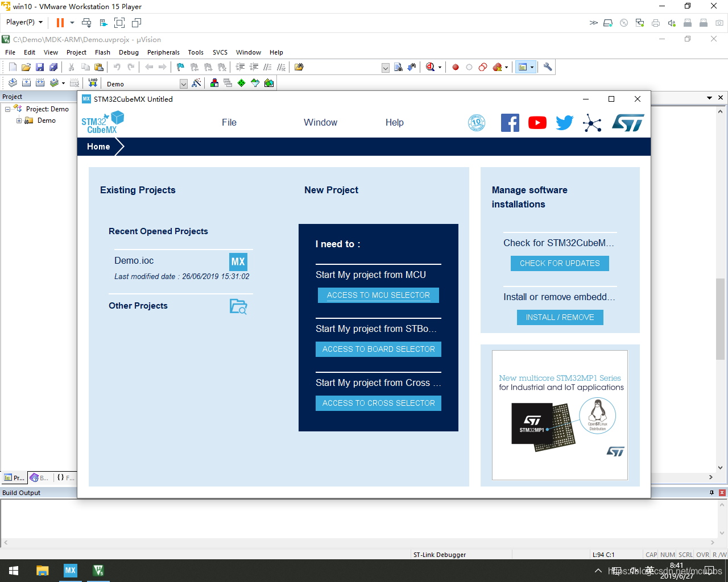The image size is (728, 582).
Task: Pause the VM with the VMware pause button
Action: click(60, 23)
